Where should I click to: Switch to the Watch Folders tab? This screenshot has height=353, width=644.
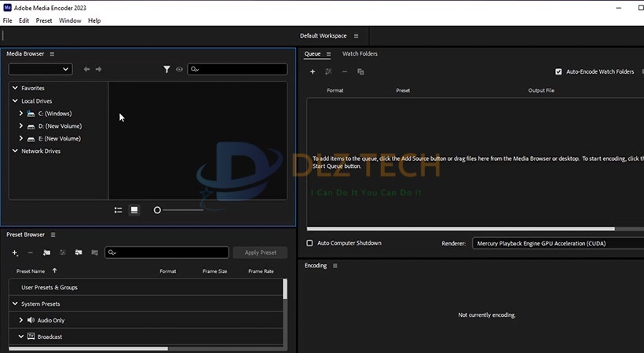point(360,54)
